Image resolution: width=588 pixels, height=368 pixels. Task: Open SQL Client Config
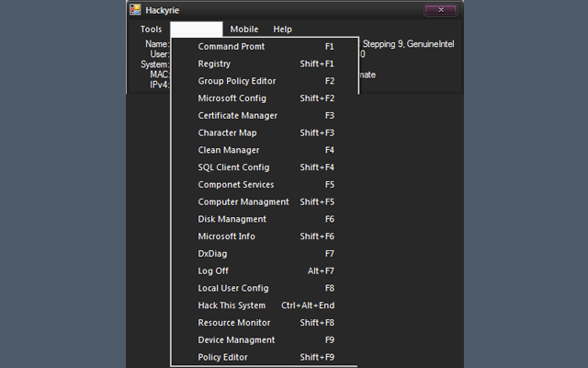233,167
